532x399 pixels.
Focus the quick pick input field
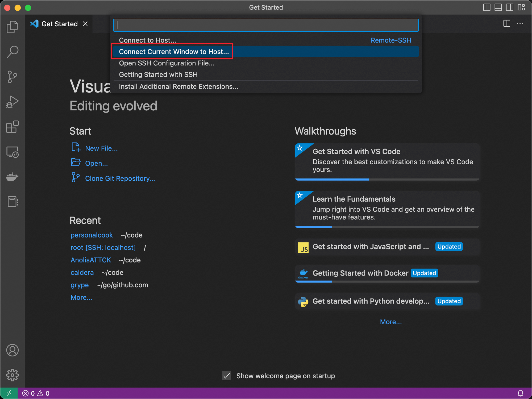(x=266, y=25)
